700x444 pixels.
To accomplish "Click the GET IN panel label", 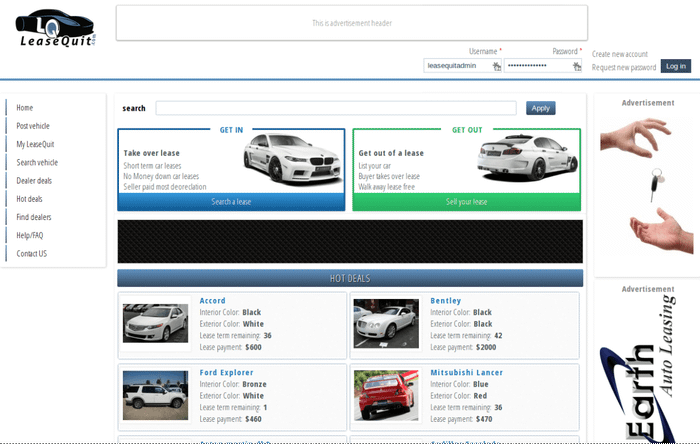I will coord(231,130).
